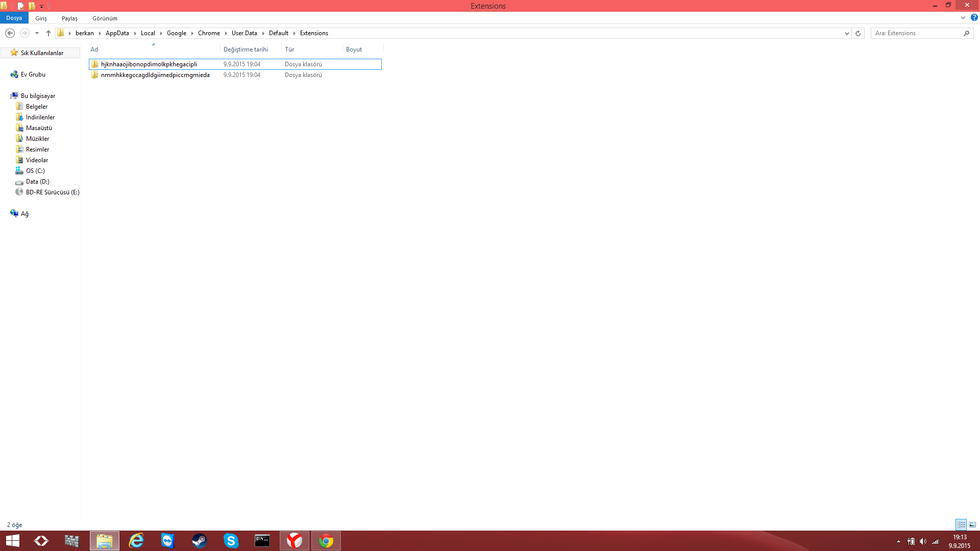Screen dimensions: 980x551
Task: Click the Up one level arrow
Action: [x=48, y=33]
